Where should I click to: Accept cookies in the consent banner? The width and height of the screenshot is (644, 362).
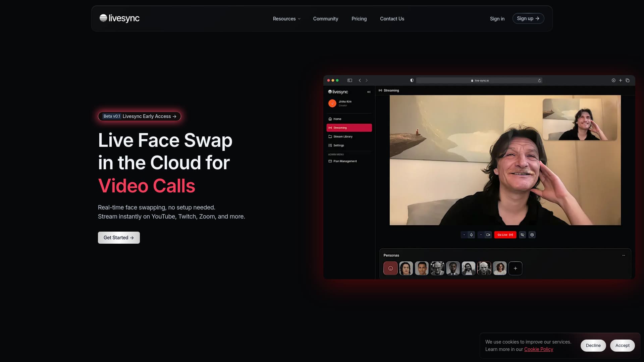[622, 345]
